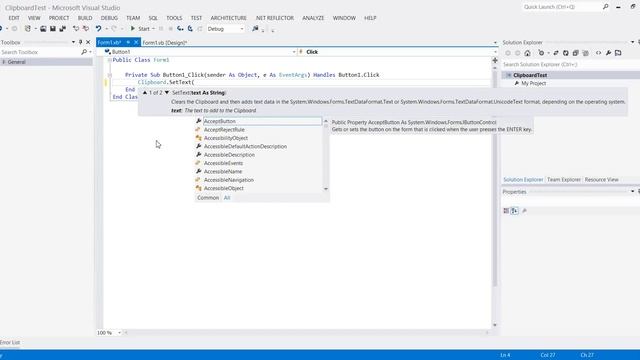
Task: Collapse the ClipboardTest project node
Action: pos(509,75)
